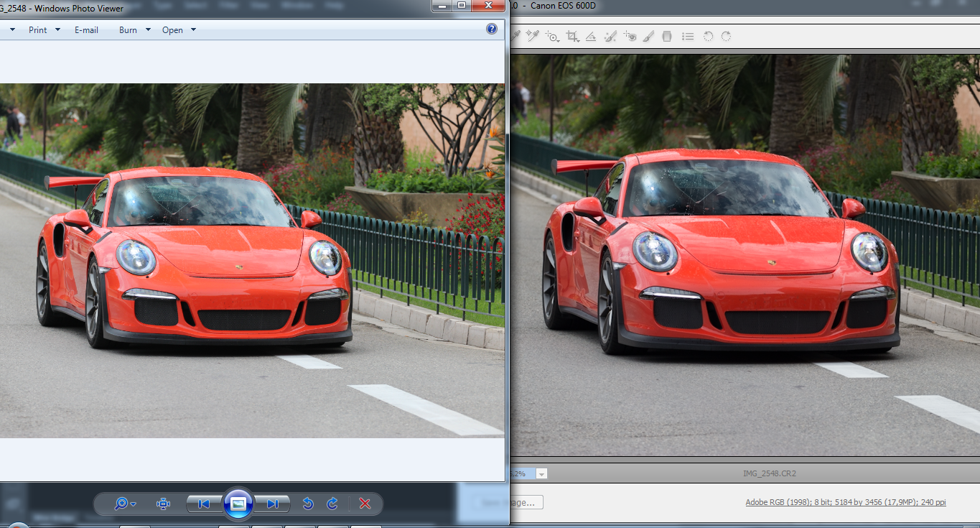The width and height of the screenshot is (980, 528).
Task: Open Camera Raw preferences list icon
Action: [x=688, y=36]
